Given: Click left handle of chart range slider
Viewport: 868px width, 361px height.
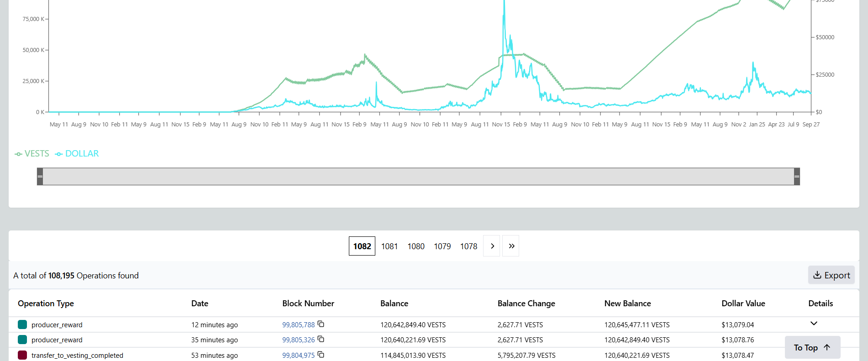Looking at the screenshot, I should tap(40, 177).
